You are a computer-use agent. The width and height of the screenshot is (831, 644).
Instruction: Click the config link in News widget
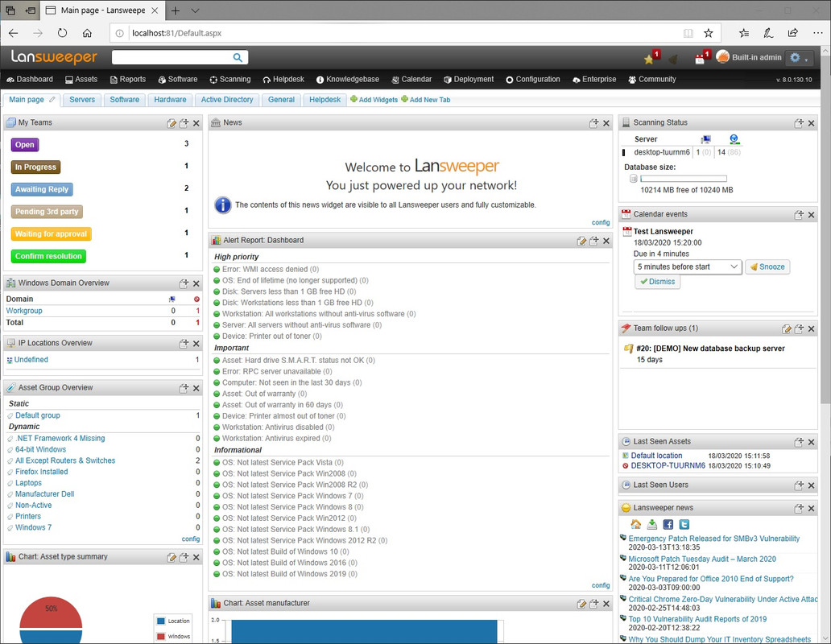pos(601,223)
